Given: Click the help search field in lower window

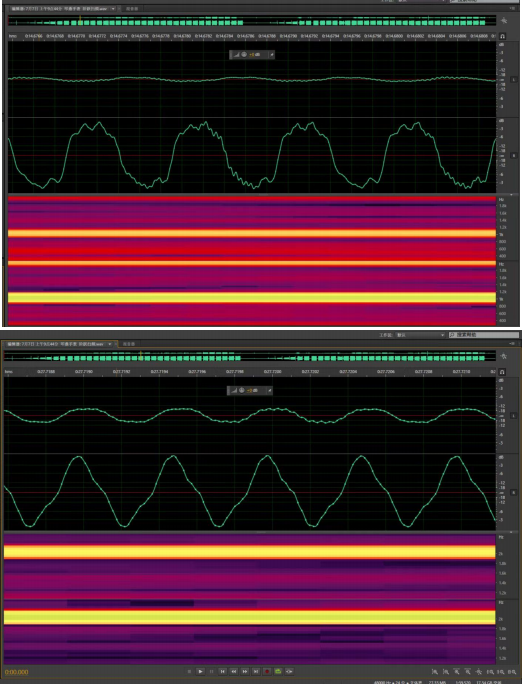Looking at the screenshot, I should coord(484,335).
